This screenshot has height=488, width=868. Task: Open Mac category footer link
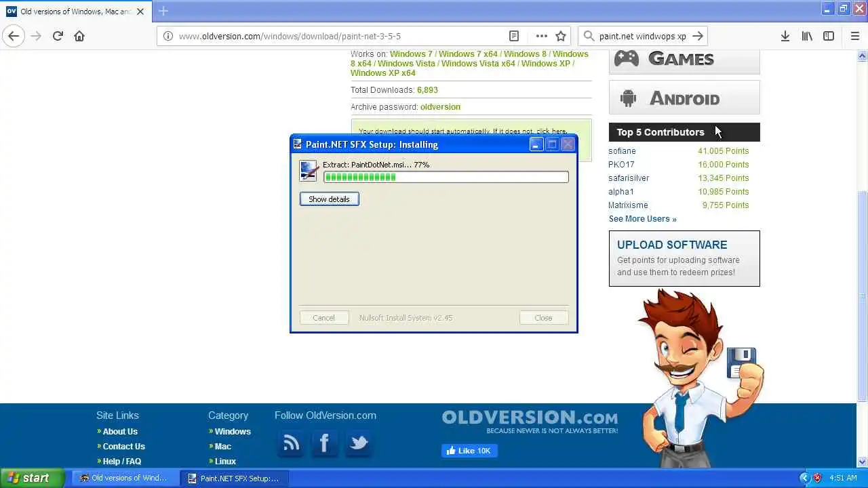[223, 447]
